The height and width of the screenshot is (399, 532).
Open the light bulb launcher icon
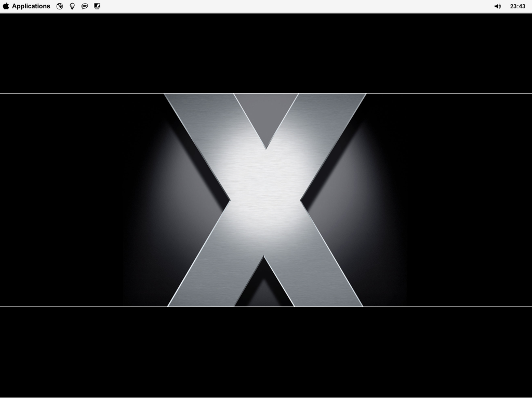click(x=72, y=6)
